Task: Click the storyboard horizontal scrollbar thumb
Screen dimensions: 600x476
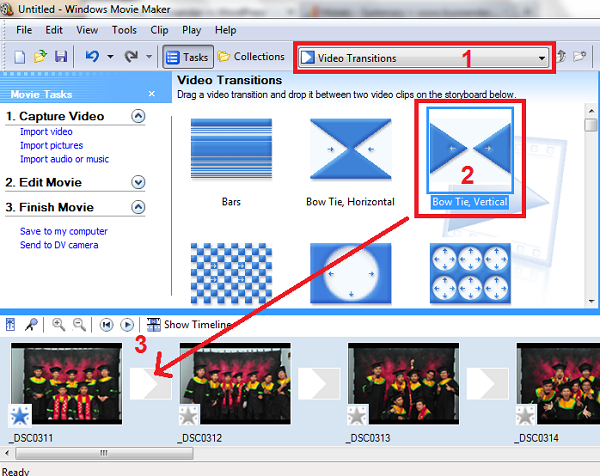Action: [x=104, y=453]
